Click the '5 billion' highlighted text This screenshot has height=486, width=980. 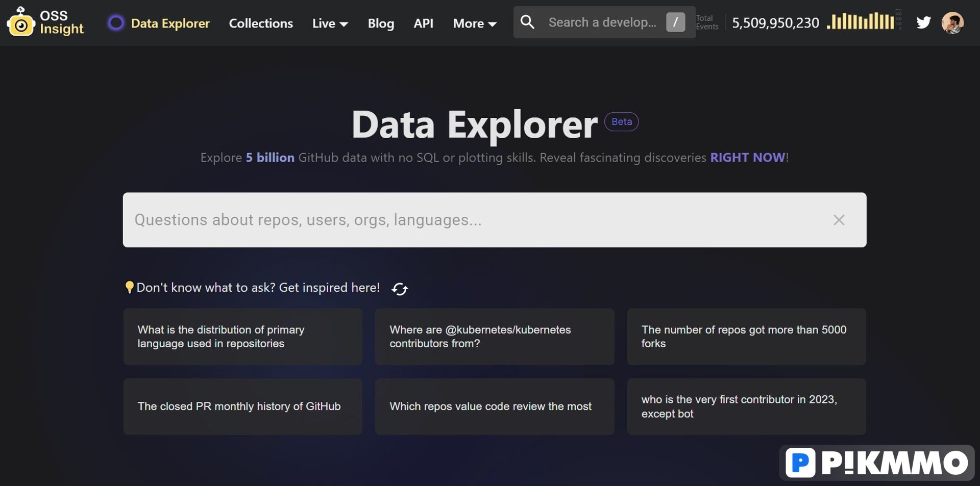coord(270,158)
